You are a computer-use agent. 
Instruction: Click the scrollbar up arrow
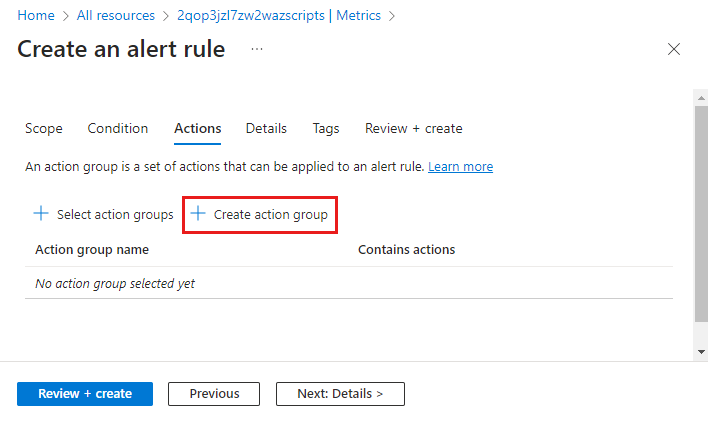tap(701, 98)
